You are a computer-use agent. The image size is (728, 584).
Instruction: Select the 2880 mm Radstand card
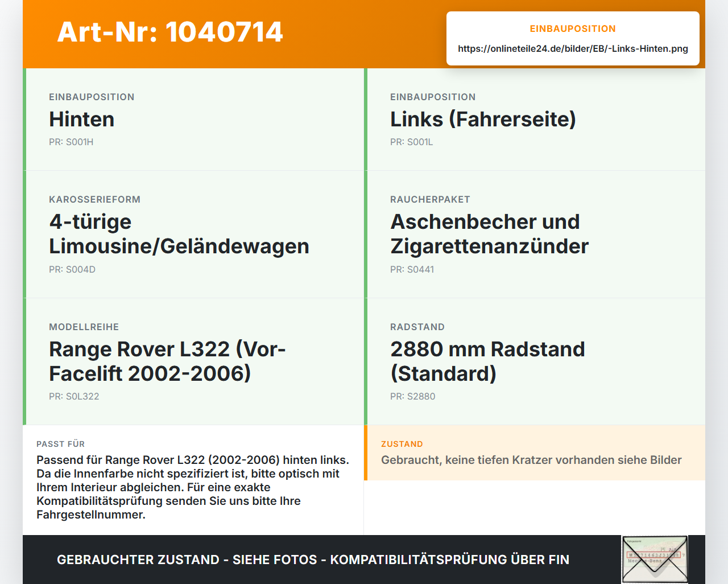(x=535, y=361)
